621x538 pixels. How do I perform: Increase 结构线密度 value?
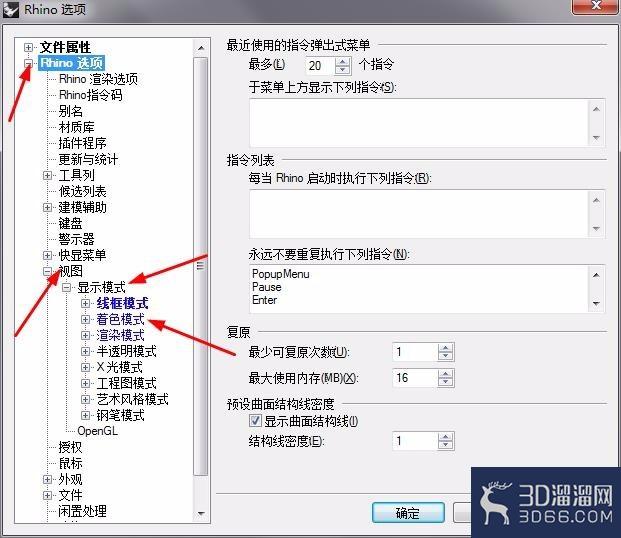[446, 437]
